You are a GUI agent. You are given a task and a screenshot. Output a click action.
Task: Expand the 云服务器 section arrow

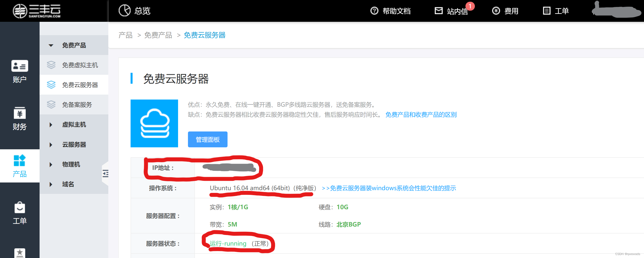[51, 145]
